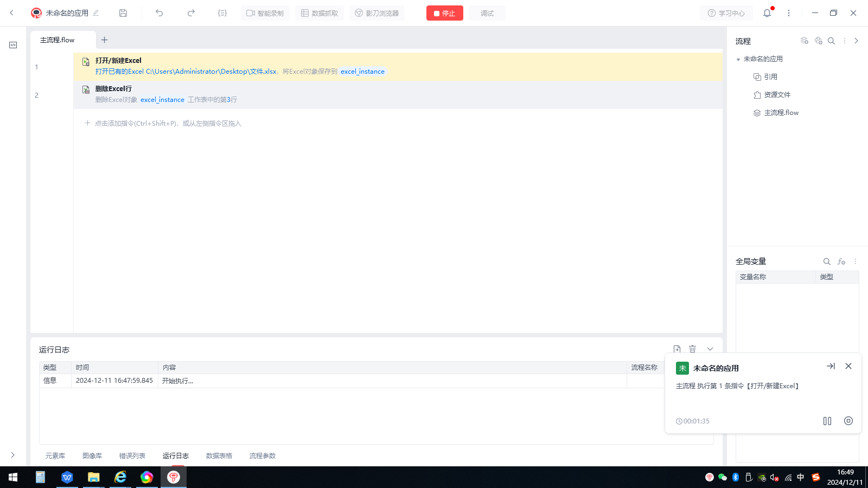The height and width of the screenshot is (488, 868).
Task: Redo the last undone edit
Action: click(191, 13)
